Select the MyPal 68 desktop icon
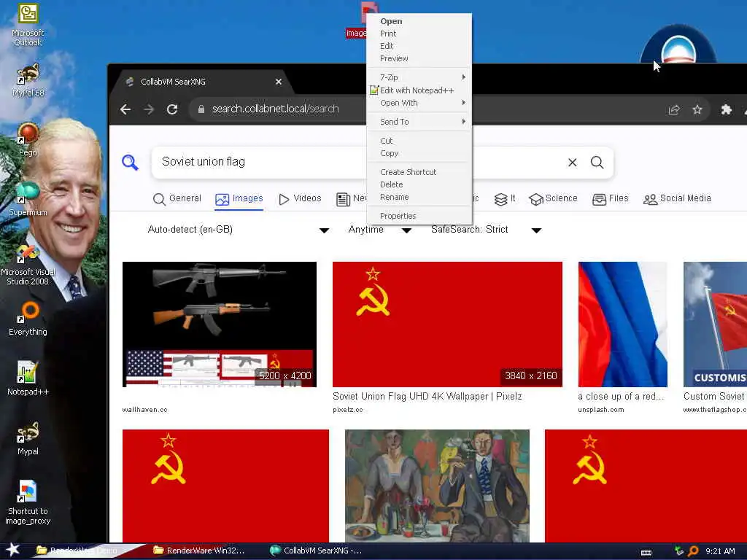 click(28, 80)
